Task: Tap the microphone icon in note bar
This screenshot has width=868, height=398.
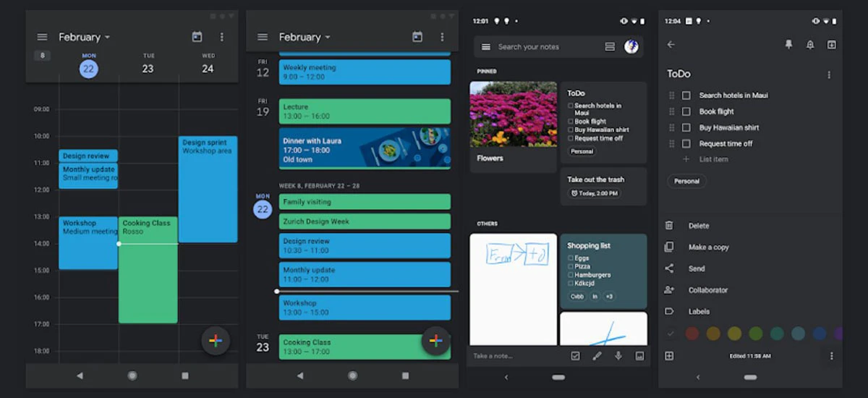Action: 618,356
